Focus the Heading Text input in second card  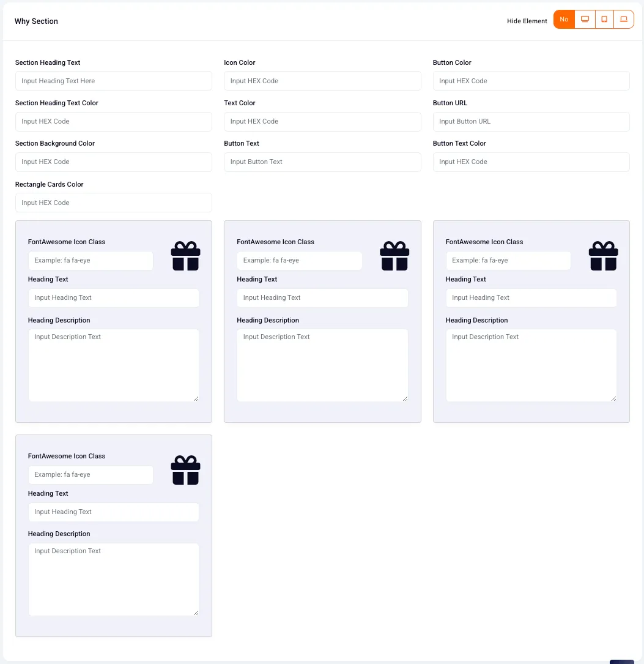322,297
